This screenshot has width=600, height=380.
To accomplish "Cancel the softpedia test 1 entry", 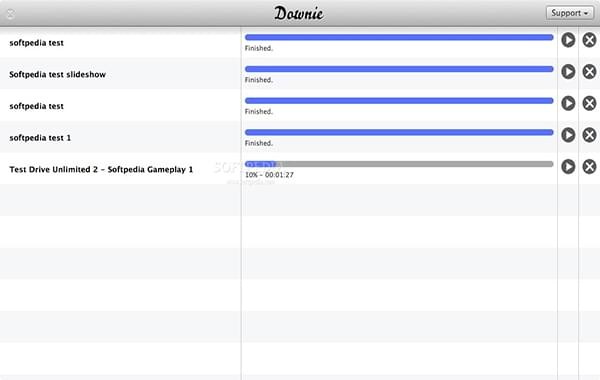I will click(x=589, y=135).
